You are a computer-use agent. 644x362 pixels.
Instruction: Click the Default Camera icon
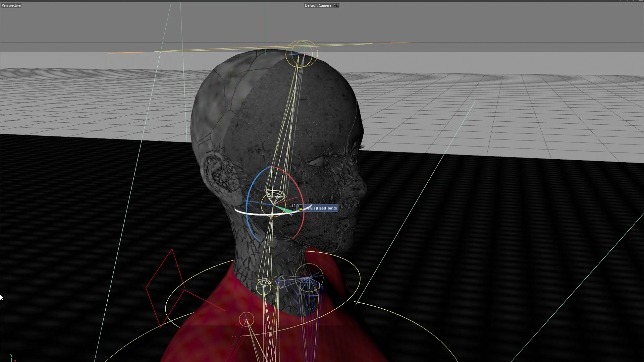(x=336, y=5)
